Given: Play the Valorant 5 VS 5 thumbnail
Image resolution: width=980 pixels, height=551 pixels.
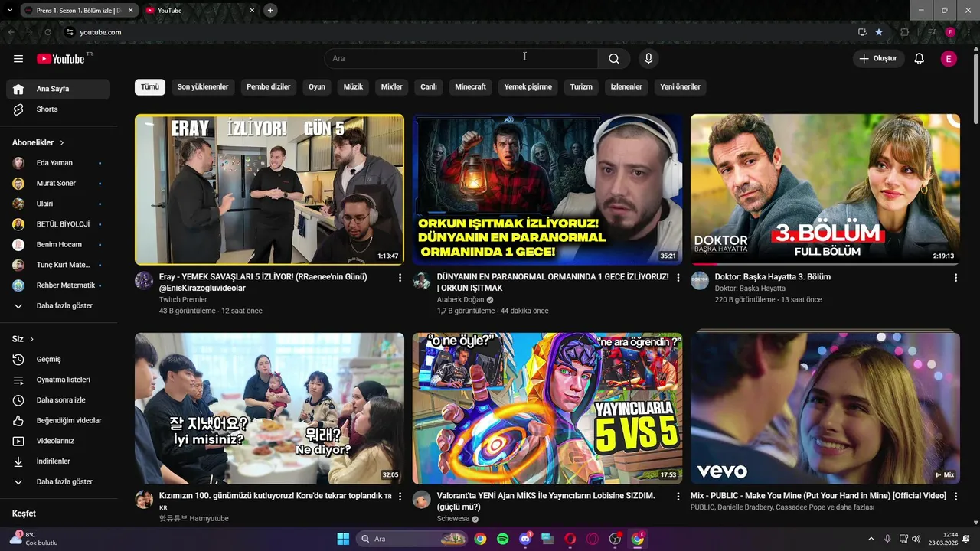Looking at the screenshot, I should point(547,408).
